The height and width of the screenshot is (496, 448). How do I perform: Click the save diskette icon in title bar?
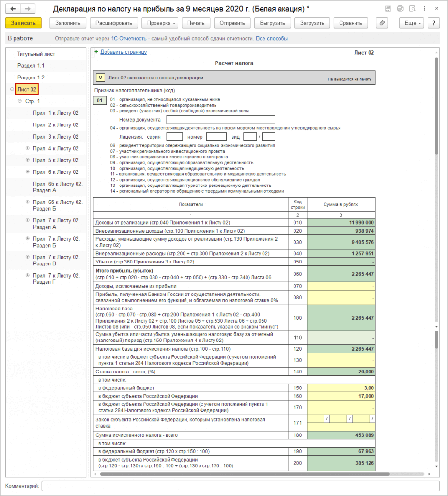(x=388, y=9)
